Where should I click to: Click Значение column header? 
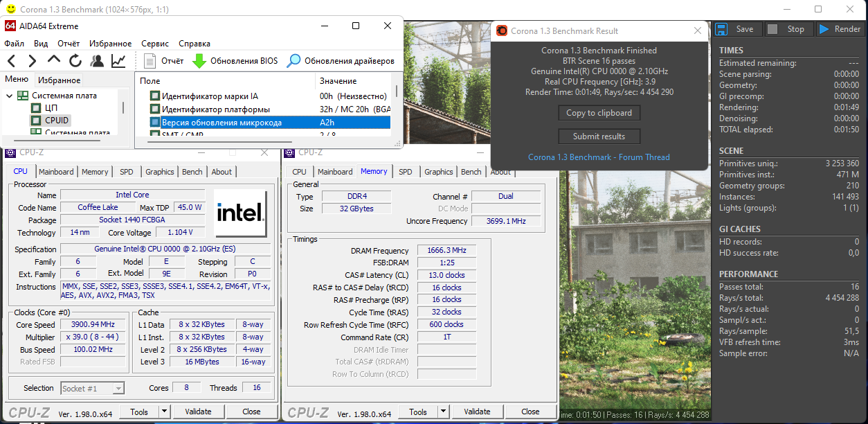353,81
